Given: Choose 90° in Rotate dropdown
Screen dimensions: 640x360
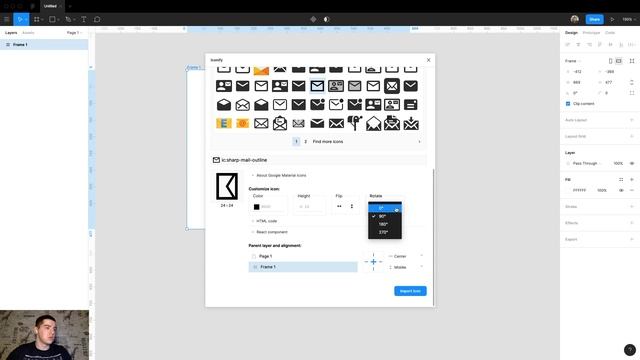Looking at the screenshot, I should pos(385,216).
